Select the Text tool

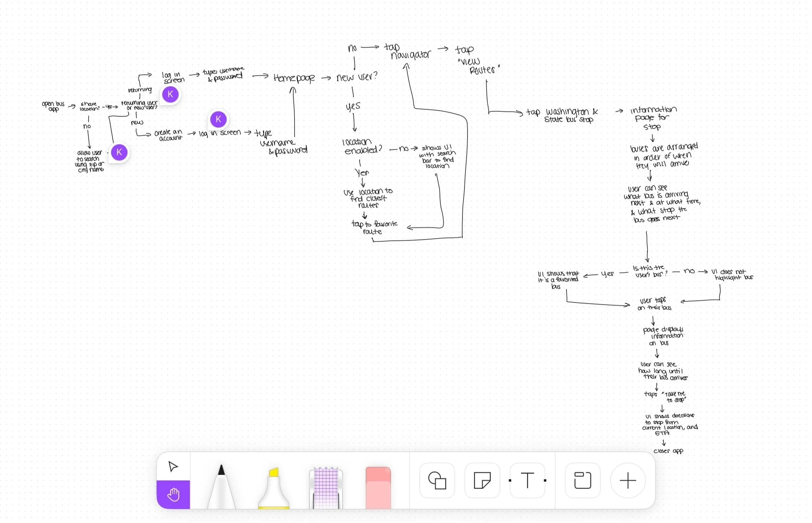[x=527, y=480]
